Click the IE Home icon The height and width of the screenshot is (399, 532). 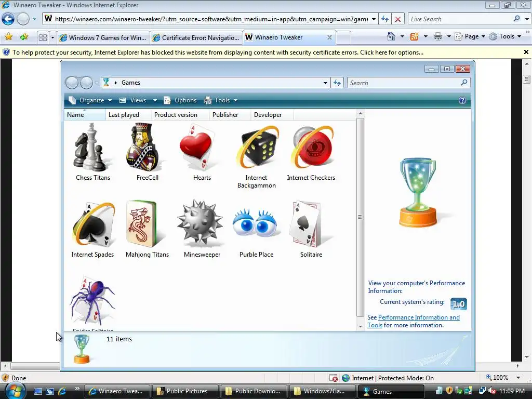click(x=391, y=36)
